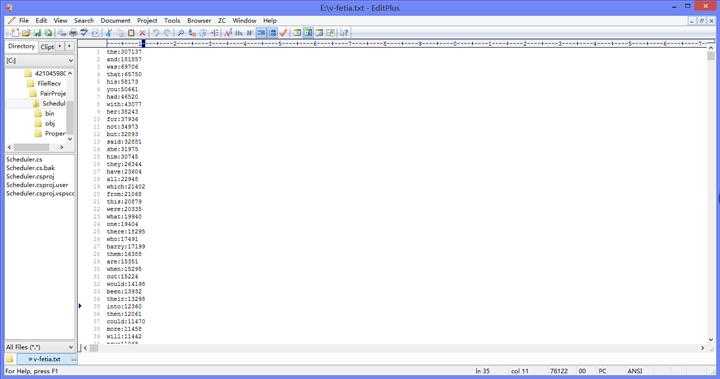Toggle the highlighted directory window button
This screenshot has height=379, width=720.
308,33
